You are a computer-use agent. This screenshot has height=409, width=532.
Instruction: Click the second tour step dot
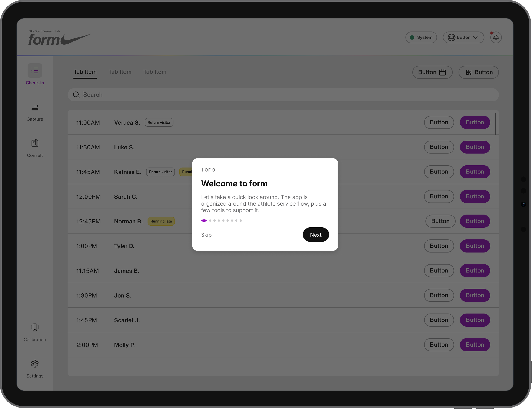[210, 220]
